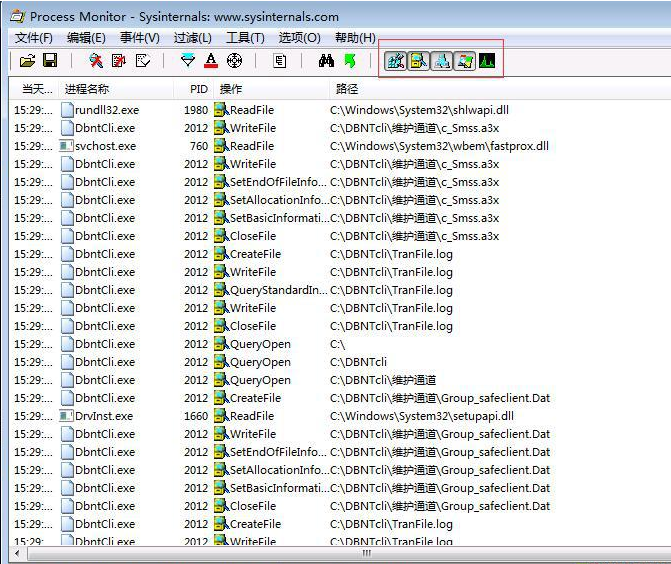Click the 进程名称 column header
The width and height of the screenshot is (671, 564).
coord(116,89)
